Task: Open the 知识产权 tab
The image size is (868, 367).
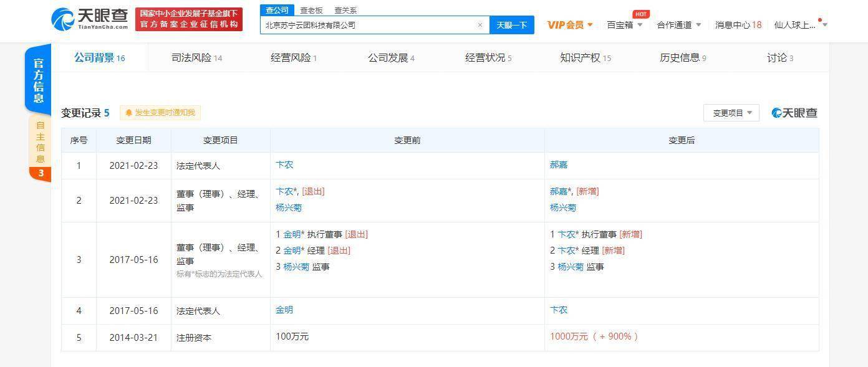Action: pos(586,58)
